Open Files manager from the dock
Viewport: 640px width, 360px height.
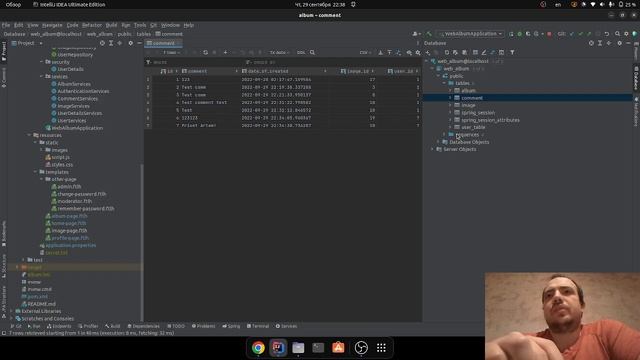(298, 348)
